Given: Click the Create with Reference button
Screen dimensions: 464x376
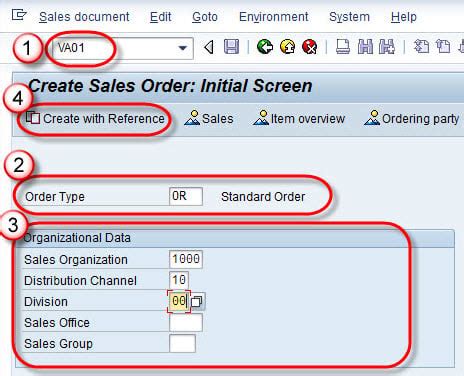Looking at the screenshot, I should coord(95,119).
